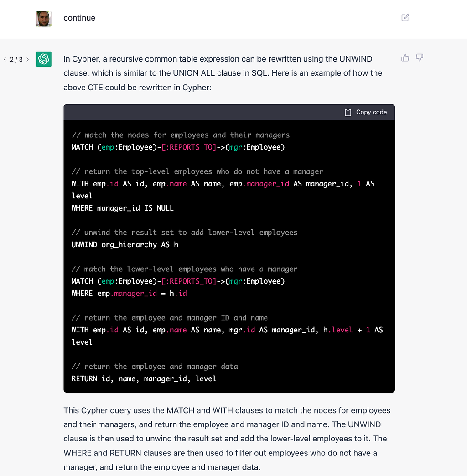Screen dimensions: 467x476
Task: Click the edit message pencil icon
Action: click(405, 18)
